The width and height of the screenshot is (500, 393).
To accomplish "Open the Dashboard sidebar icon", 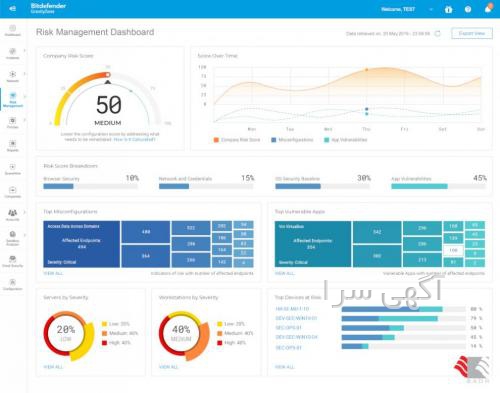I will (13, 30).
